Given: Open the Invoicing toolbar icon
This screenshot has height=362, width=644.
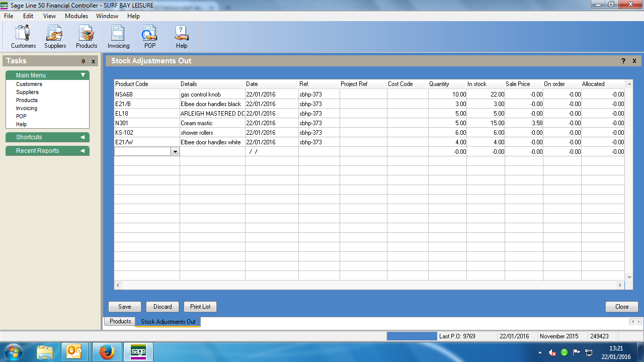Looking at the screenshot, I should pos(118,37).
